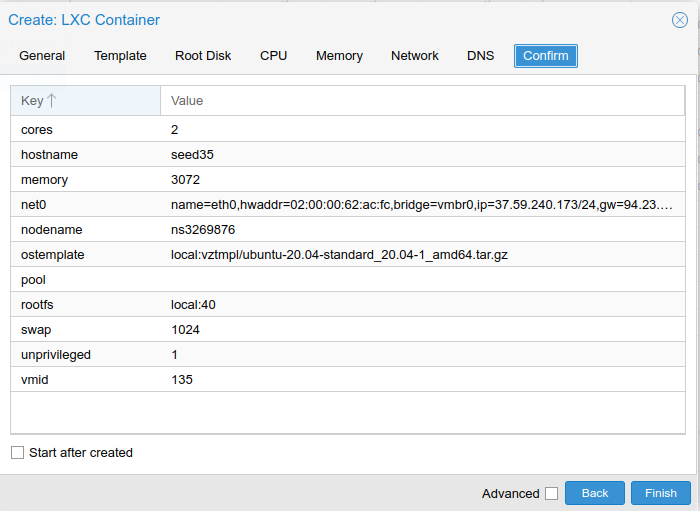Select the CPU tab

273,56
